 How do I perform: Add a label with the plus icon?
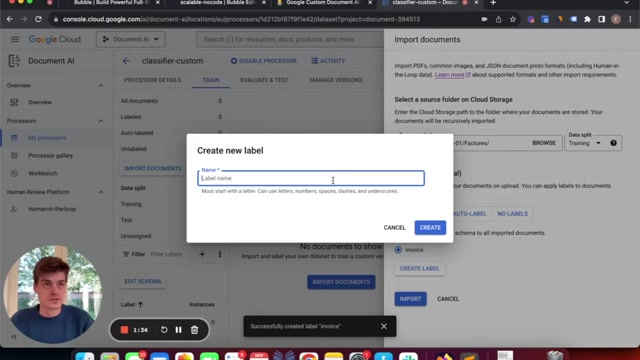(202, 254)
